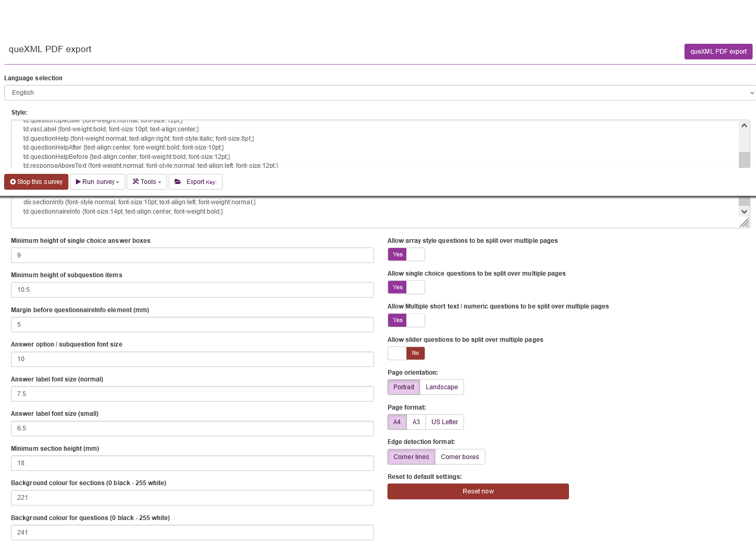Choose A4 page format

[397, 422]
